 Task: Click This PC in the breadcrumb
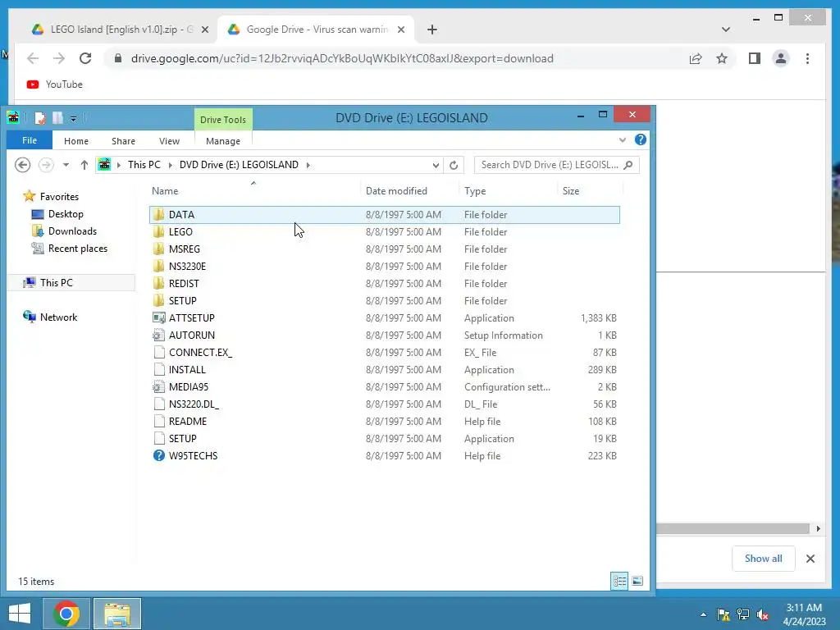click(x=144, y=164)
